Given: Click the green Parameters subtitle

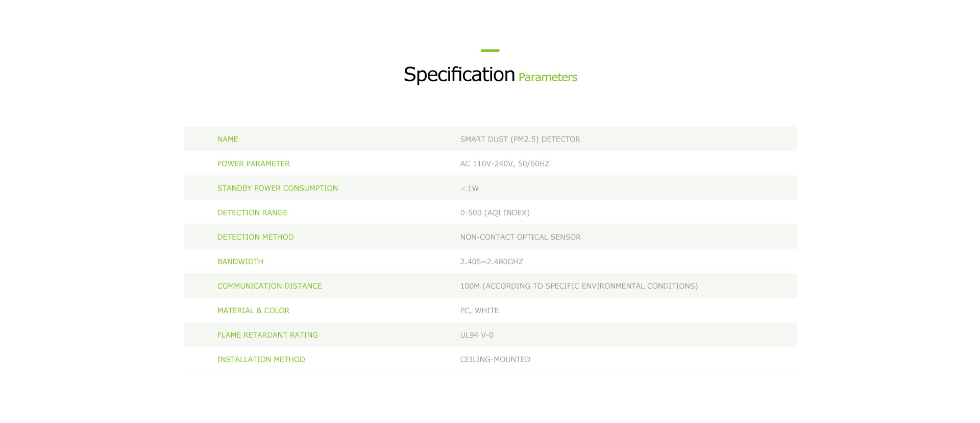Looking at the screenshot, I should tap(548, 77).
